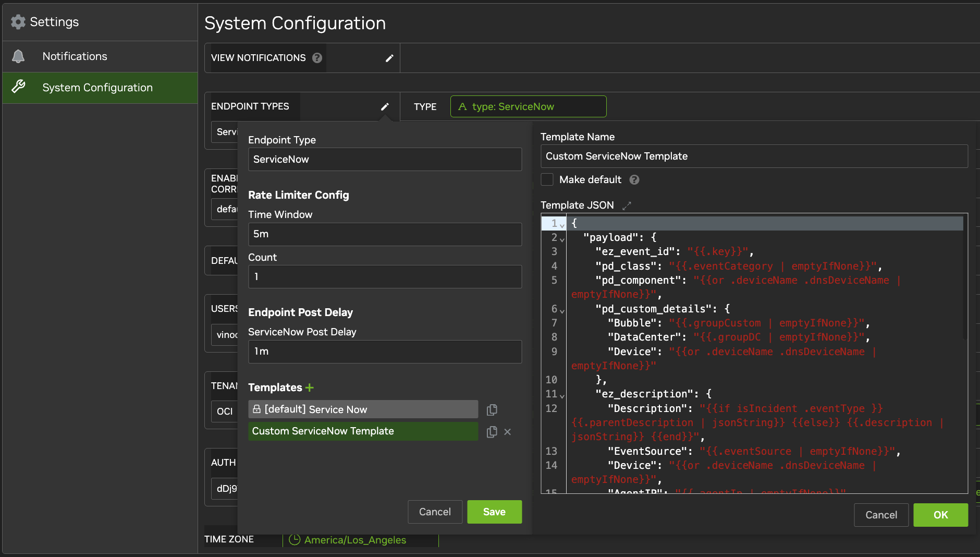Click the Settings gear icon
980x557 pixels.
point(18,22)
